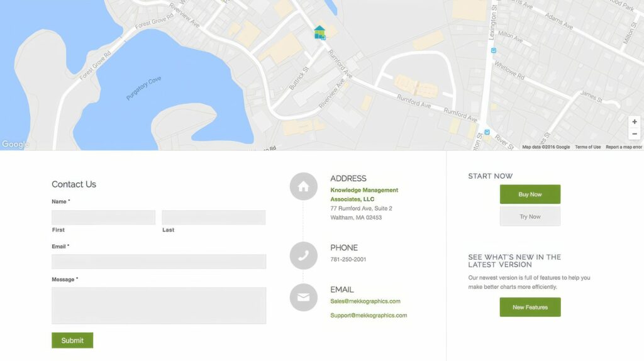Viewport: 644px width, 361px height.
Task: Zoom out the map with minus button
Action: 634,134
